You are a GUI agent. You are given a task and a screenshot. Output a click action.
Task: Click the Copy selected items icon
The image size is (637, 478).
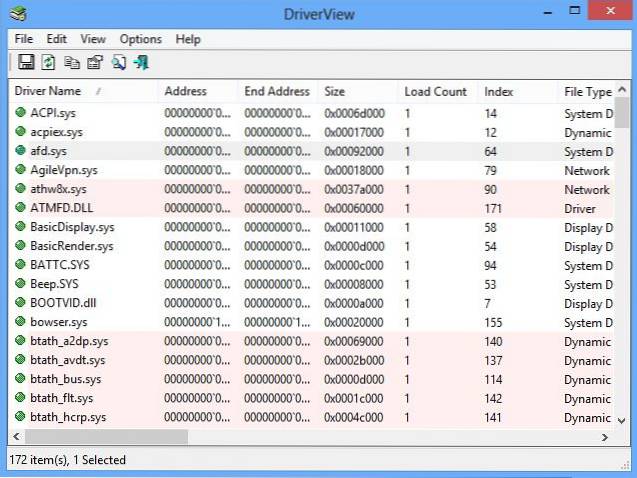[x=71, y=63]
